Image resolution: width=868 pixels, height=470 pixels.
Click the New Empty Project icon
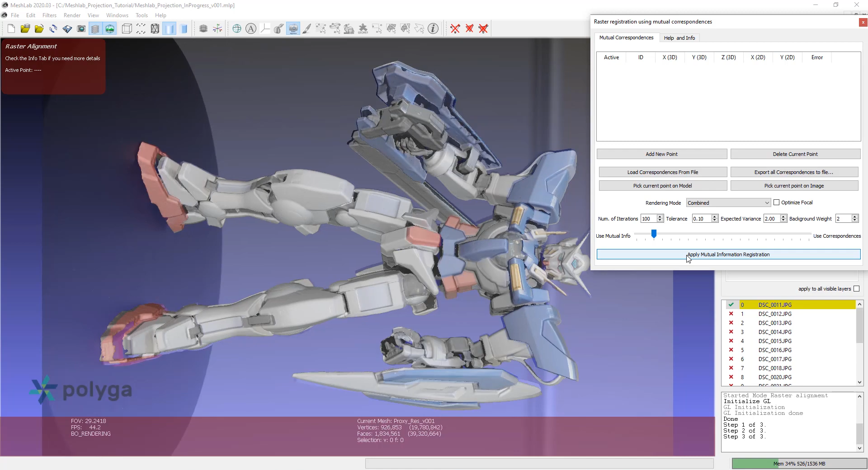pyautogui.click(x=11, y=29)
